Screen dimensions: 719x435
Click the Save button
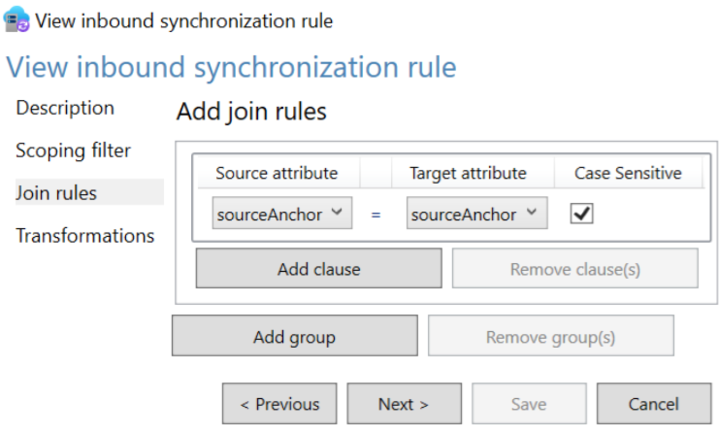click(528, 404)
